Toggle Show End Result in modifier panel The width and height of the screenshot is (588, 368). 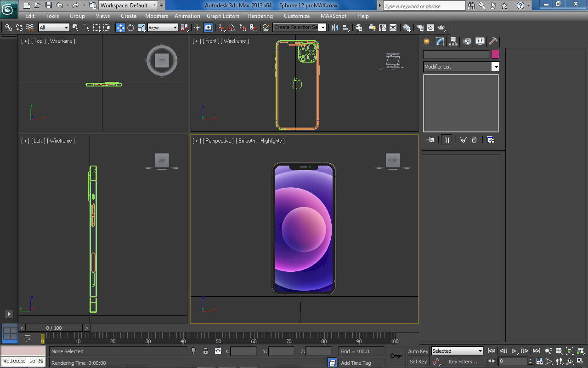pos(447,140)
